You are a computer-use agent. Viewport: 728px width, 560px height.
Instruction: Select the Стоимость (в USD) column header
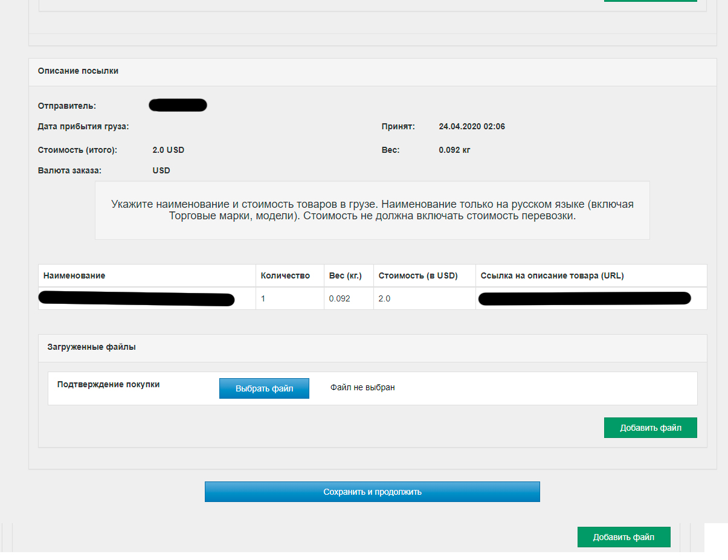click(x=418, y=275)
